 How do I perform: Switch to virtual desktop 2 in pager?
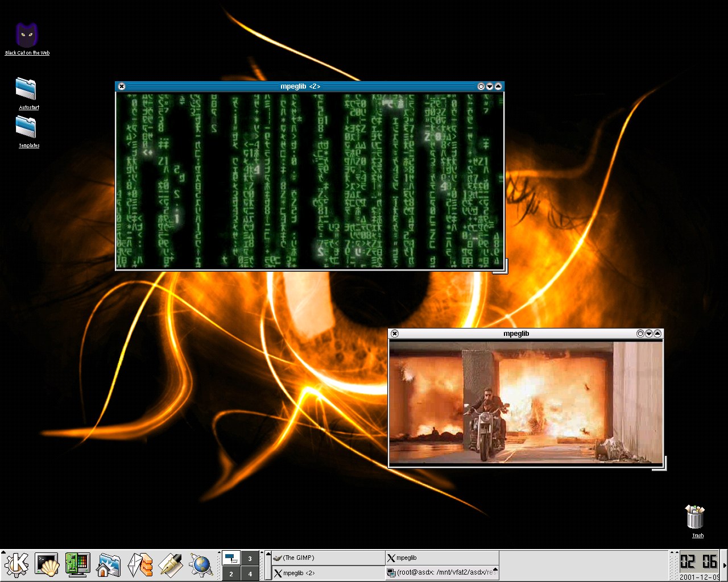[231, 573]
